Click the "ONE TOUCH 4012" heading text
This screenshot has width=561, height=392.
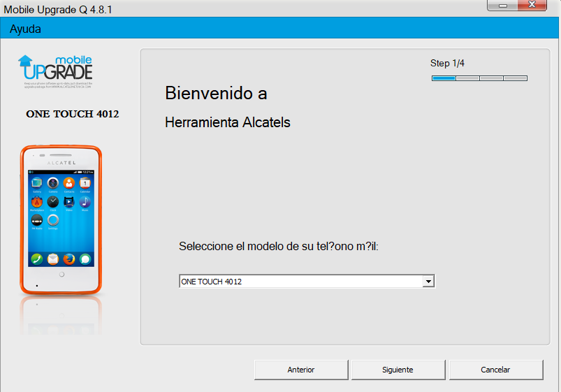(72, 114)
